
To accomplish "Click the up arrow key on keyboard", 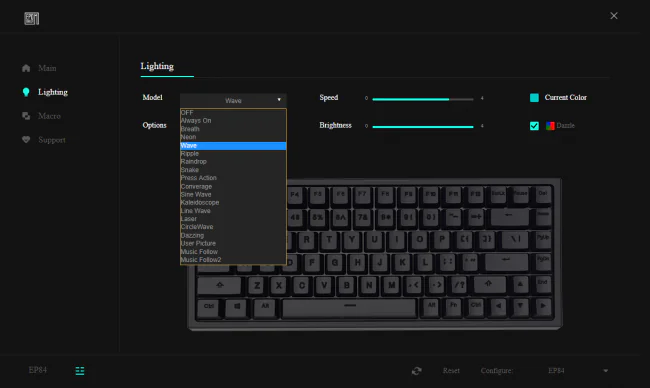I will click(520, 285).
